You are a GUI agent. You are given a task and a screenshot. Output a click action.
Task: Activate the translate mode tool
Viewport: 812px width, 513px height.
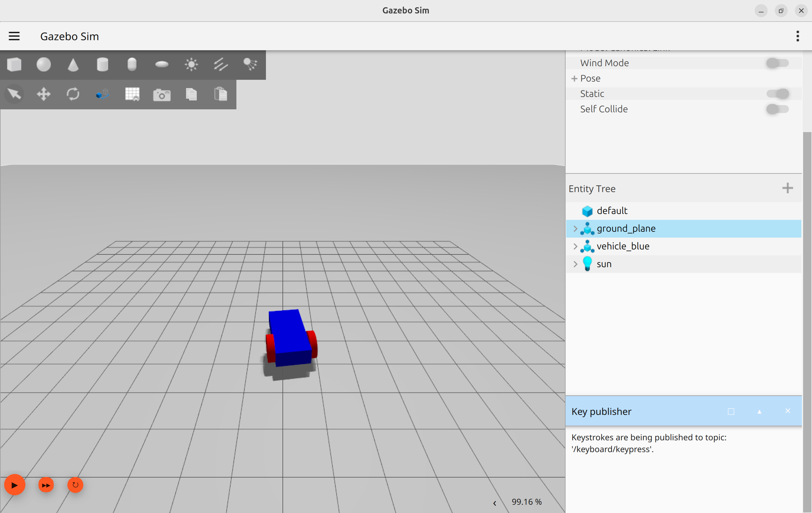pos(43,94)
